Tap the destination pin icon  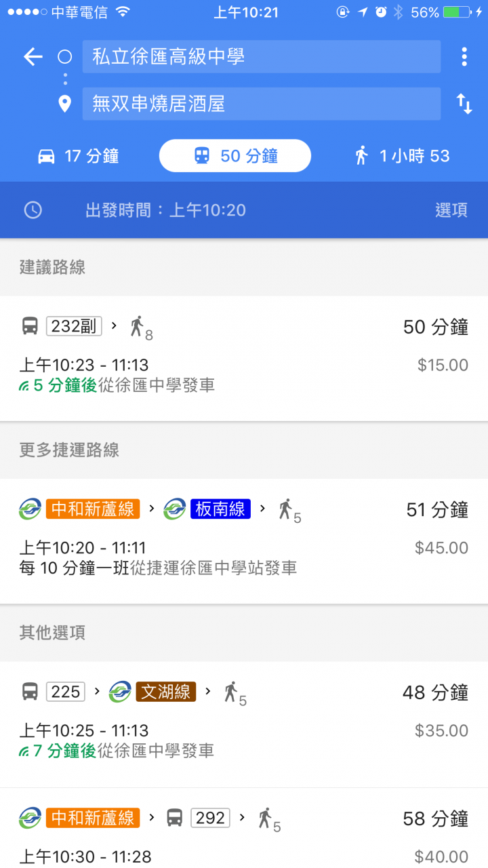tap(64, 104)
